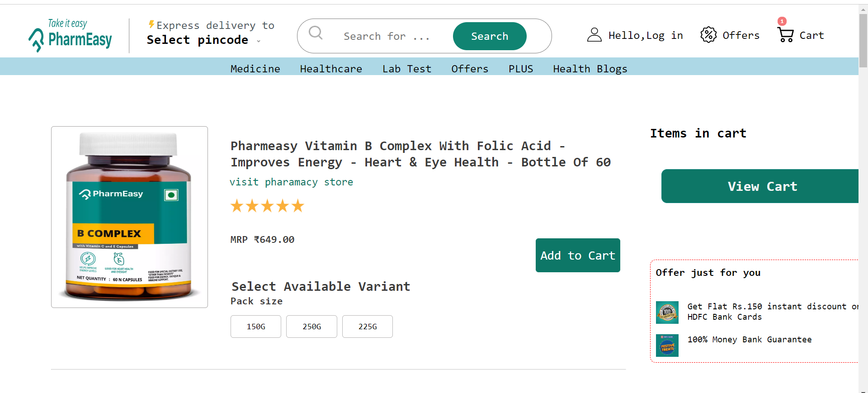The width and height of the screenshot is (868, 393).
Task: Open the visit pharamacy store link
Action: click(292, 182)
